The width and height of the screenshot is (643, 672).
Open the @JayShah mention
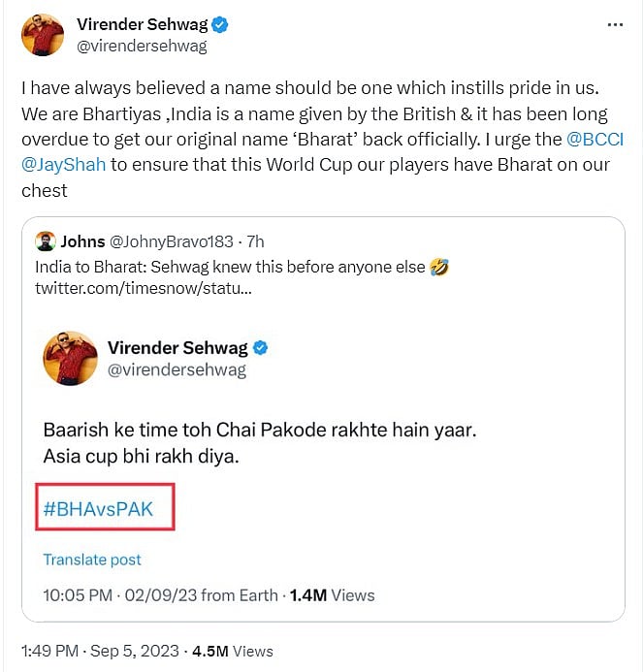click(64, 165)
